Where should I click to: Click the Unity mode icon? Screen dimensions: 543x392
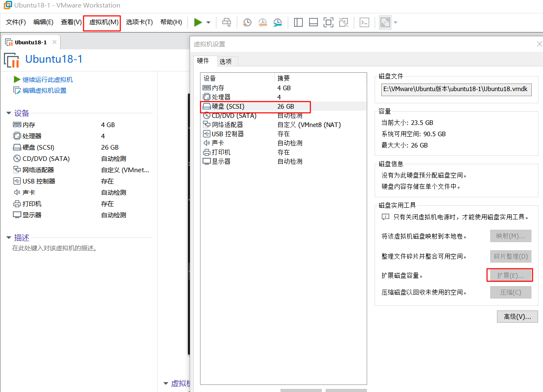pos(343,22)
